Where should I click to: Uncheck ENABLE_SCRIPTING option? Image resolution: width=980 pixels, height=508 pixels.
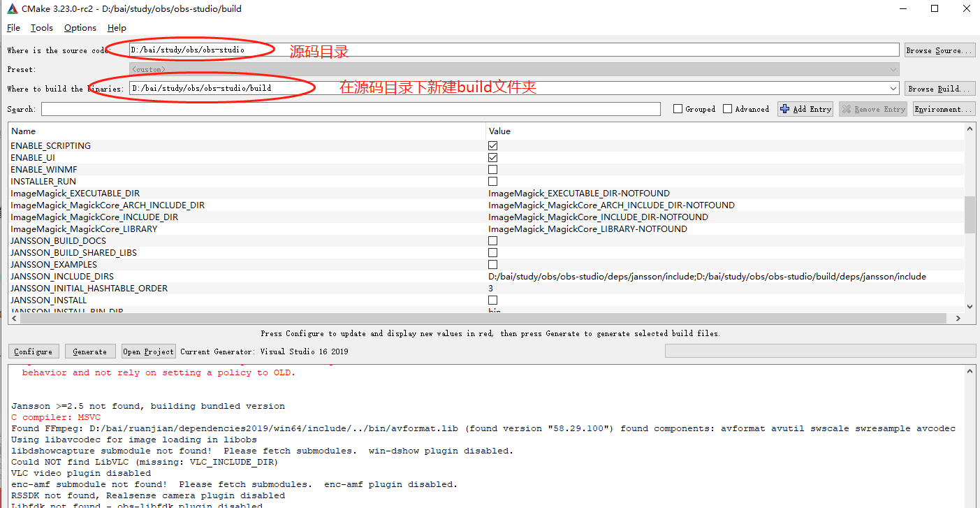click(x=493, y=145)
